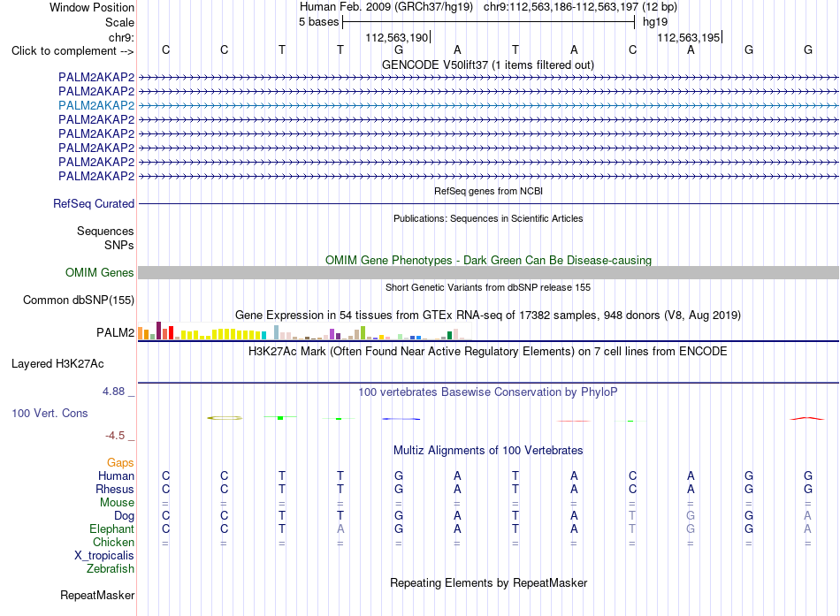Click the faded G in Elephant alignment row
This screenshot has height=616, width=840.
pyautogui.click(x=691, y=529)
